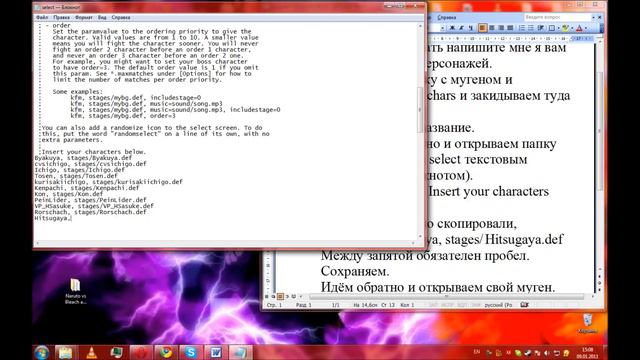Image resolution: width=640 pixels, height=360 pixels.
Task: Select left alignment in Word toolbar
Action: tap(482, 28)
